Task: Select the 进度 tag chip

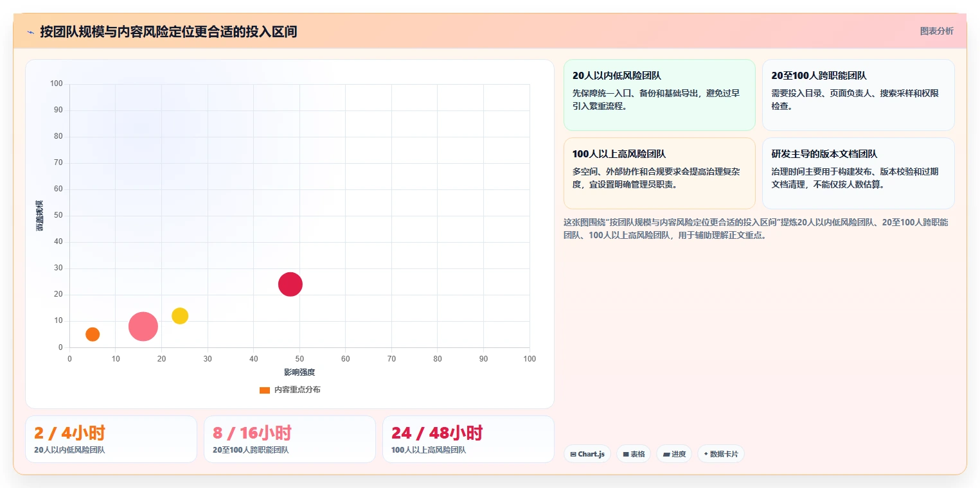Action: click(674, 454)
